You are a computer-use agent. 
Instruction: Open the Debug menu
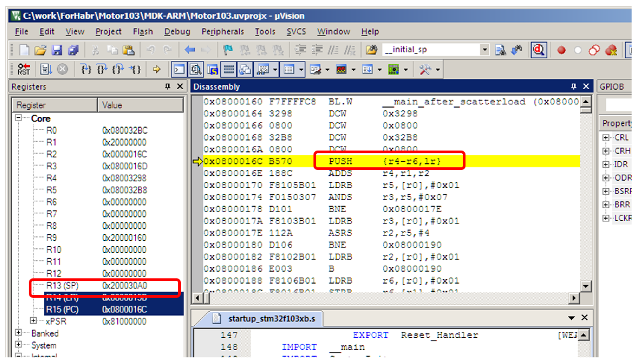[x=177, y=31]
